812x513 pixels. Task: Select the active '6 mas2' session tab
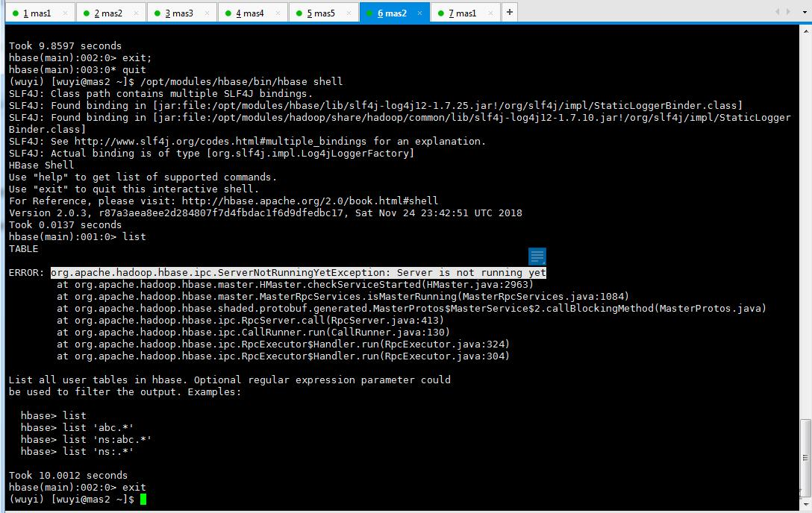[x=395, y=13]
